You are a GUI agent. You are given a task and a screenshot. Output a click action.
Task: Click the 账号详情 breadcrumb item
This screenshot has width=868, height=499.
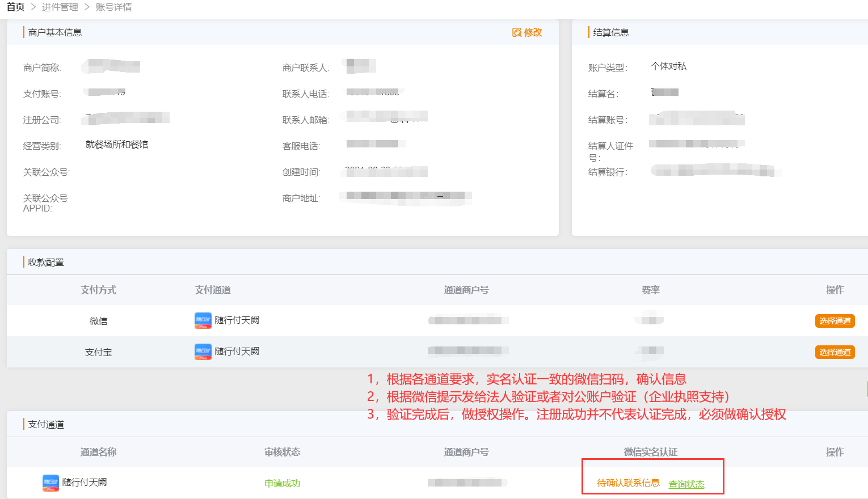pos(113,7)
